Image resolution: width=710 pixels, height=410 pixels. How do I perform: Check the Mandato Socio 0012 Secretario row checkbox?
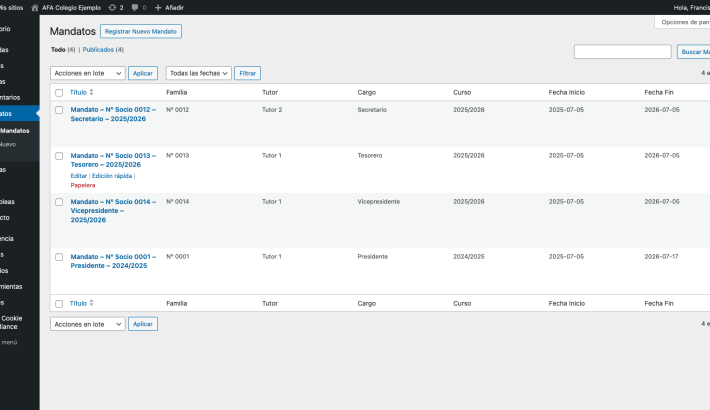(59, 110)
